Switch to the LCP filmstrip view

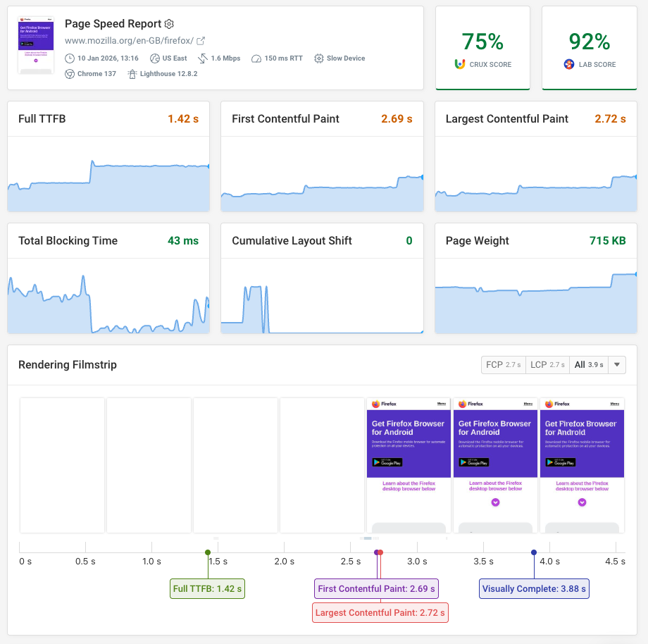point(547,365)
